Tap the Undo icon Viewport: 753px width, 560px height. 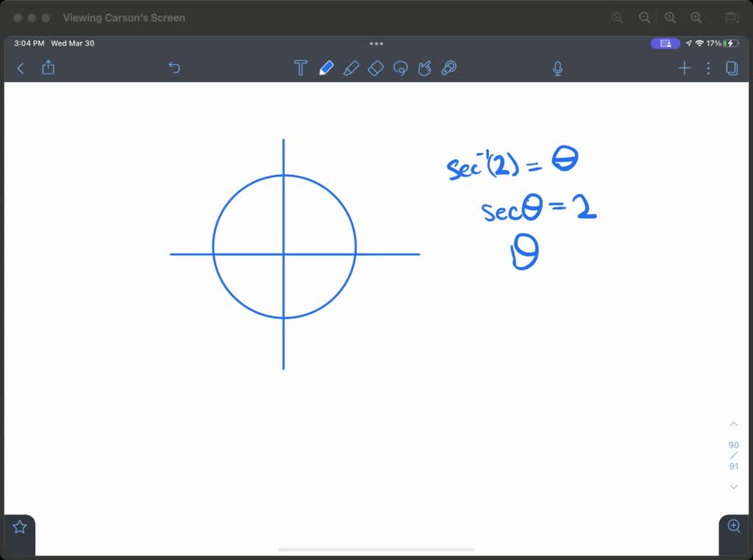(174, 68)
